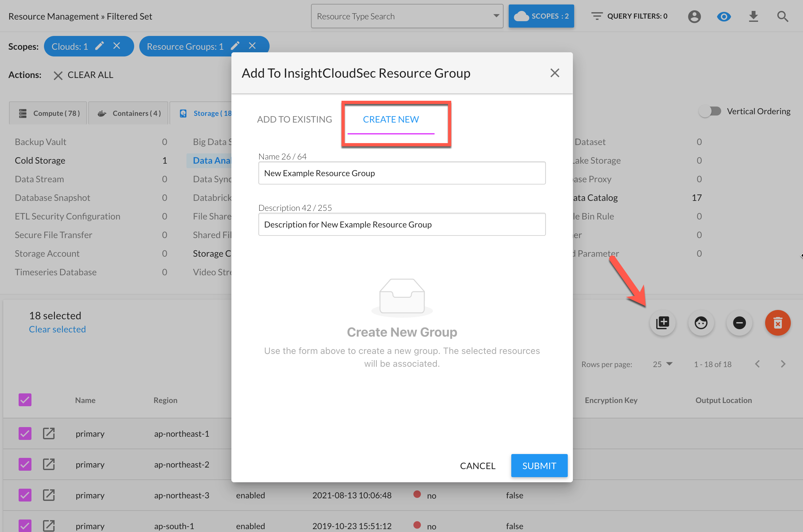Click the face-shaped owner icon button

click(701, 323)
